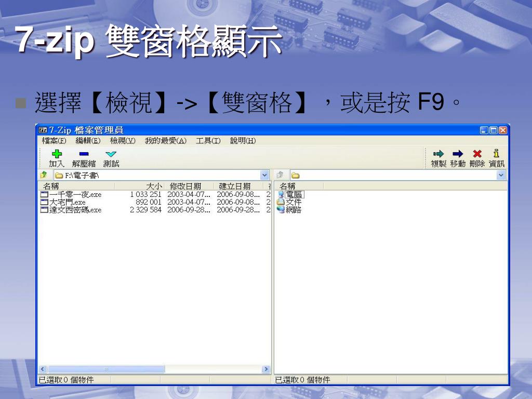Click the 網路 network icon

tap(281, 210)
